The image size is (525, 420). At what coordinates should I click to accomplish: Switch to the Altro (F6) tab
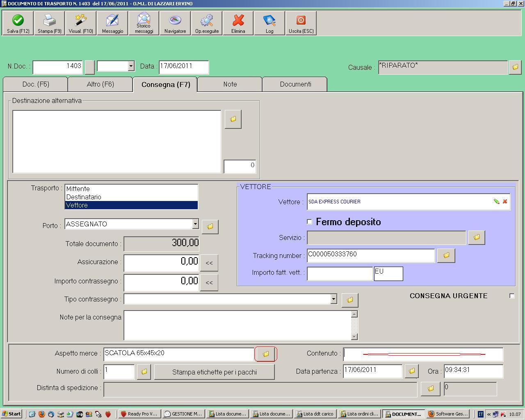coord(100,84)
